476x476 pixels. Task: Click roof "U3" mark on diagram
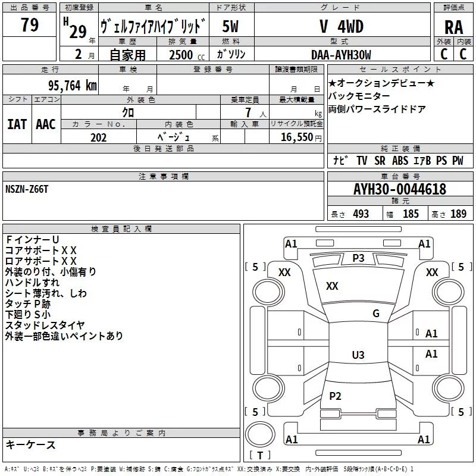(358, 355)
